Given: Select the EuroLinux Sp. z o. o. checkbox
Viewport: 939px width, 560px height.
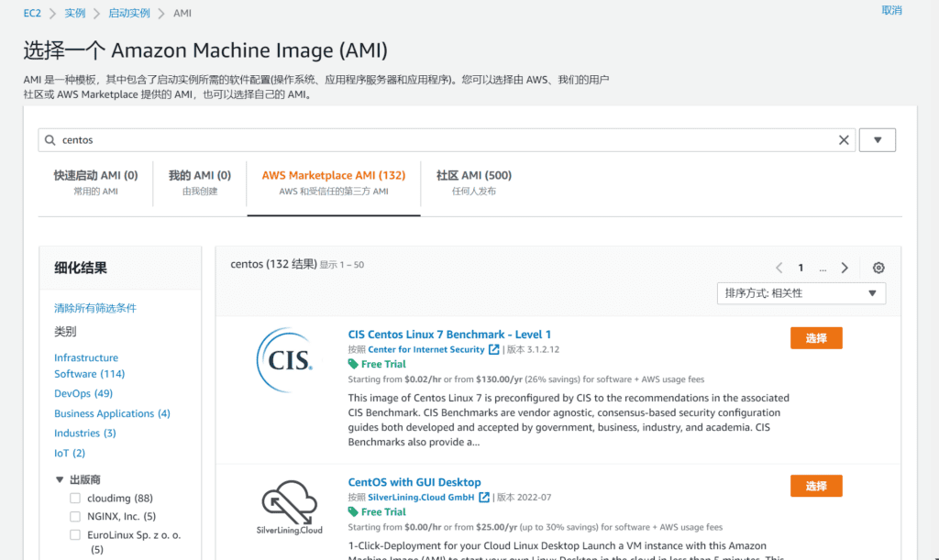Looking at the screenshot, I should coord(74,536).
